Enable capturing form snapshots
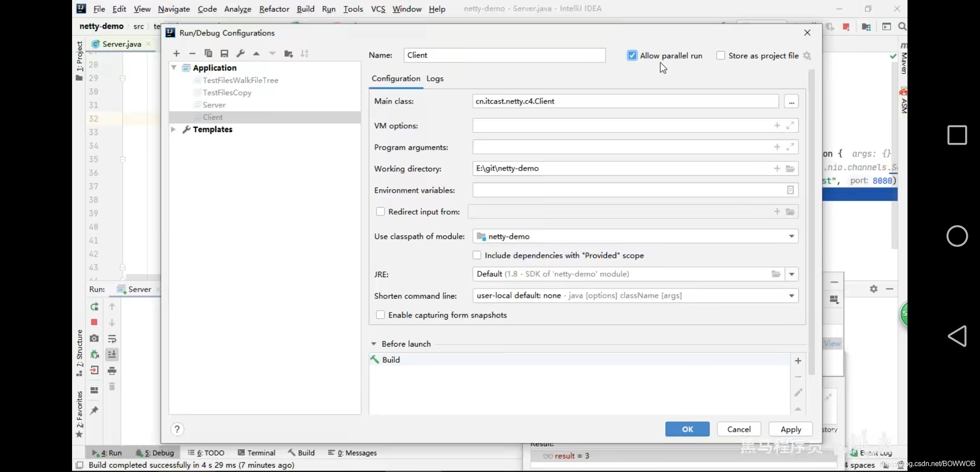The height and width of the screenshot is (472, 980). [x=380, y=315]
